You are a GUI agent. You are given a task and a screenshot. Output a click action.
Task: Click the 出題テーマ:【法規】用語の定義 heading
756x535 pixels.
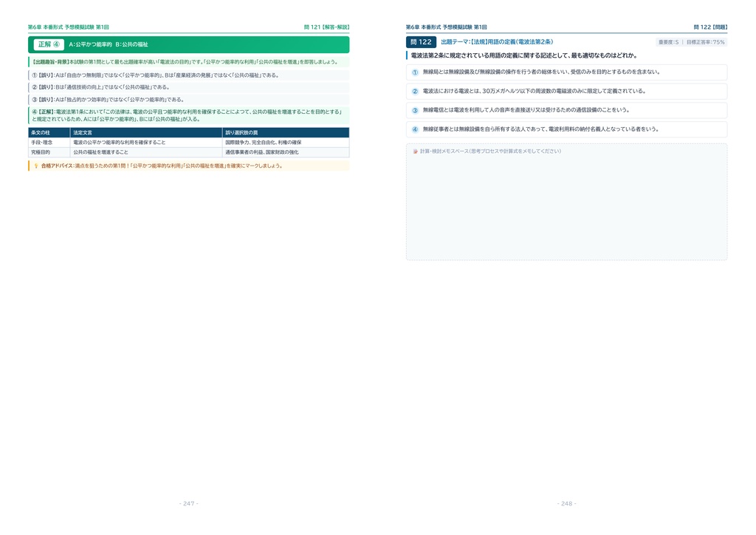point(497,42)
